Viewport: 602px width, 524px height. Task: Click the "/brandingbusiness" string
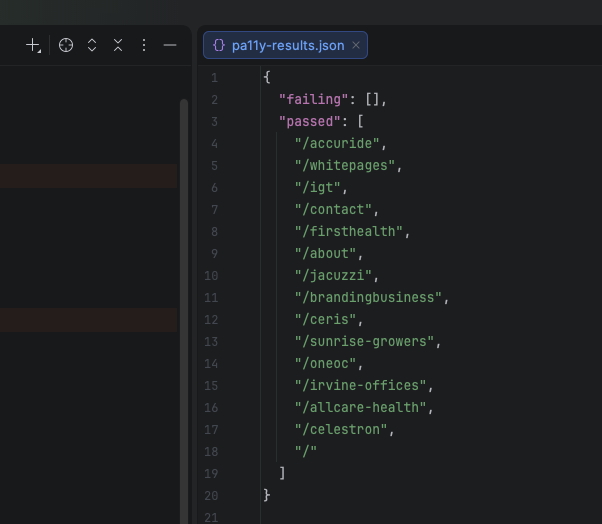(368, 298)
